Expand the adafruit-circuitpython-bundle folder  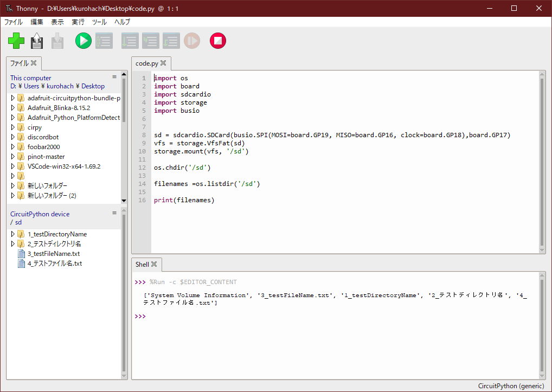13,98
